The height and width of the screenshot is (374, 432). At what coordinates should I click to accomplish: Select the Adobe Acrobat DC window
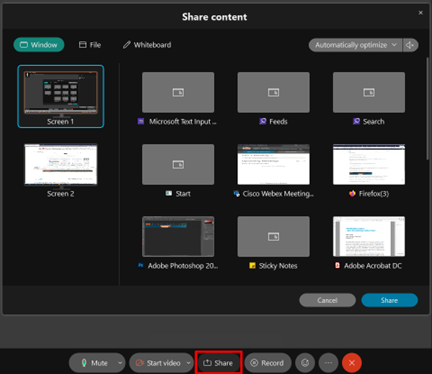(x=369, y=243)
